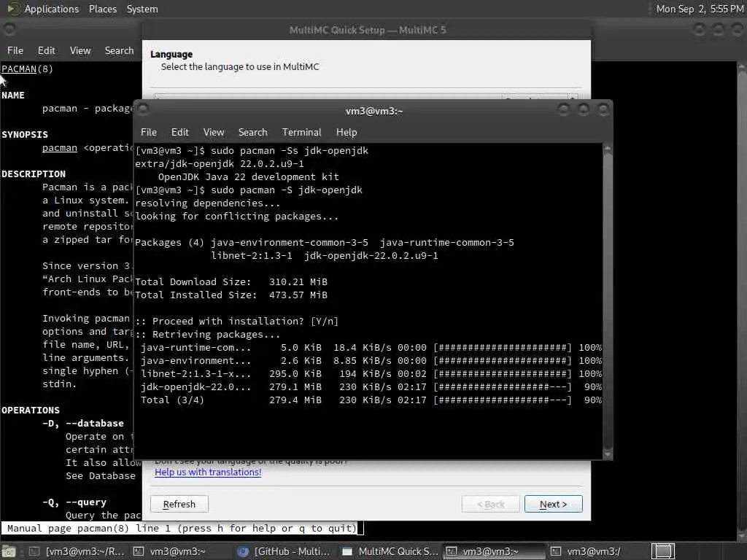Click DESCRIPTION heading in manual page
The width and height of the screenshot is (747, 560).
point(34,174)
